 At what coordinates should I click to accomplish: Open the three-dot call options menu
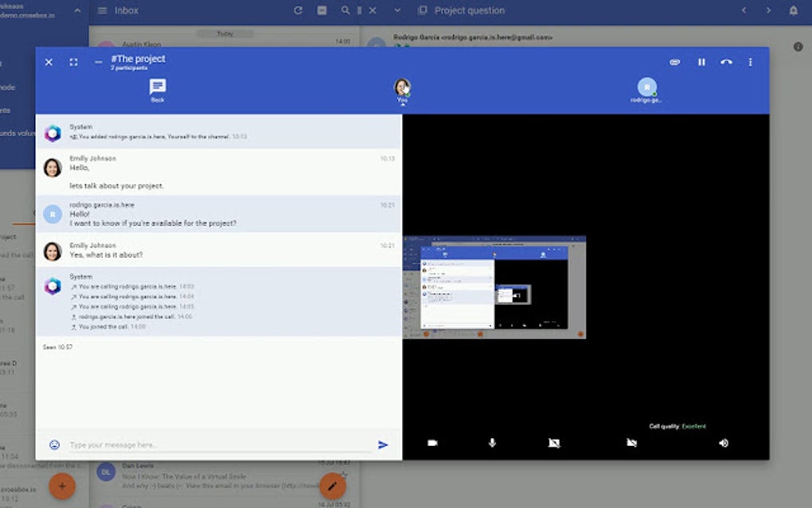tap(749, 61)
